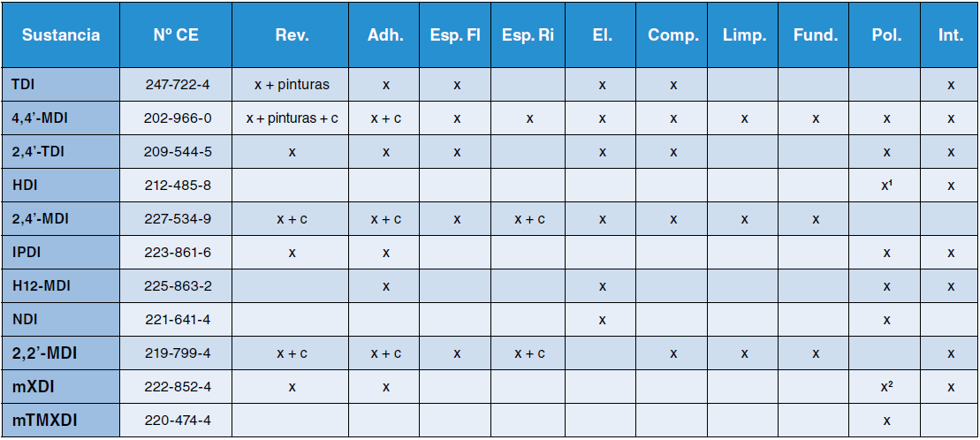Select CE number 221-641-4 for NDI
The height and width of the screenshot is (440, 980).
coord(178,320)
